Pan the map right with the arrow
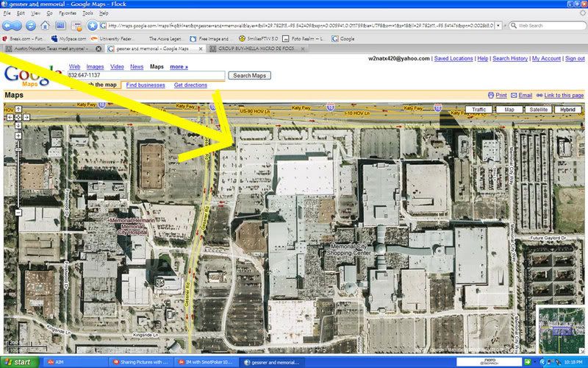588x368 pixels. [x=26, y=117]
